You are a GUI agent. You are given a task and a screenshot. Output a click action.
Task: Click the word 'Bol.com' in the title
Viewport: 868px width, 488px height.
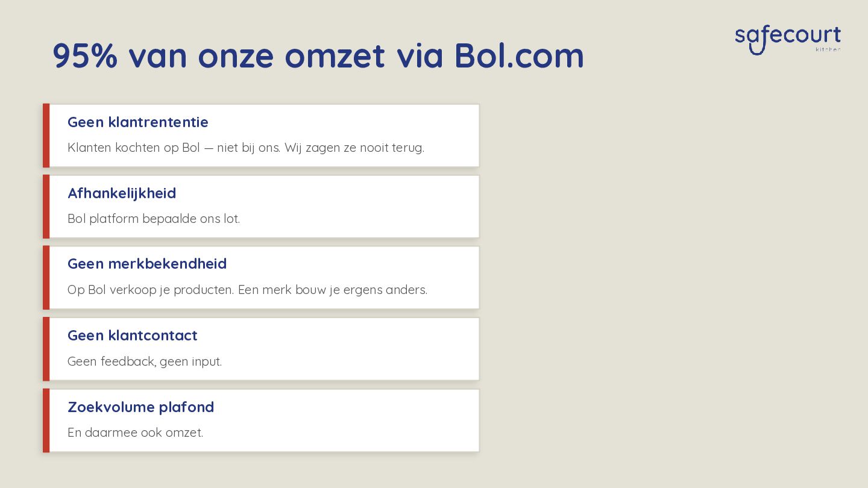[519, 55]
